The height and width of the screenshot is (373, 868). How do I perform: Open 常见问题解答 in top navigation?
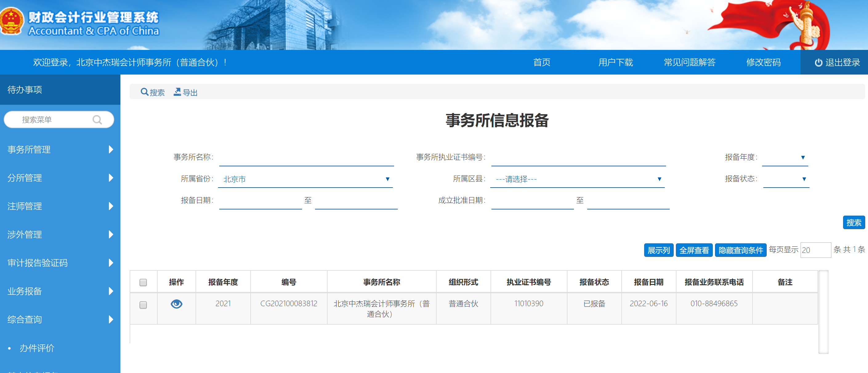689,62
